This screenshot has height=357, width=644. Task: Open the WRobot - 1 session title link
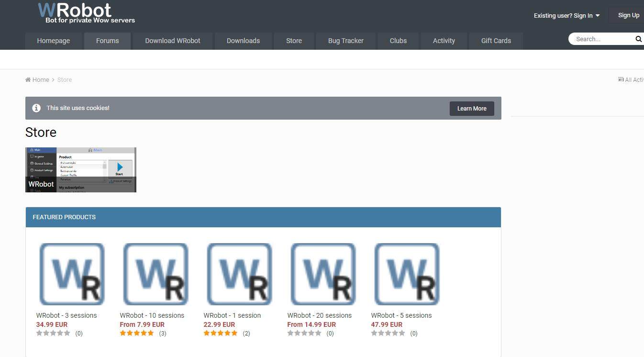point(232,315)
